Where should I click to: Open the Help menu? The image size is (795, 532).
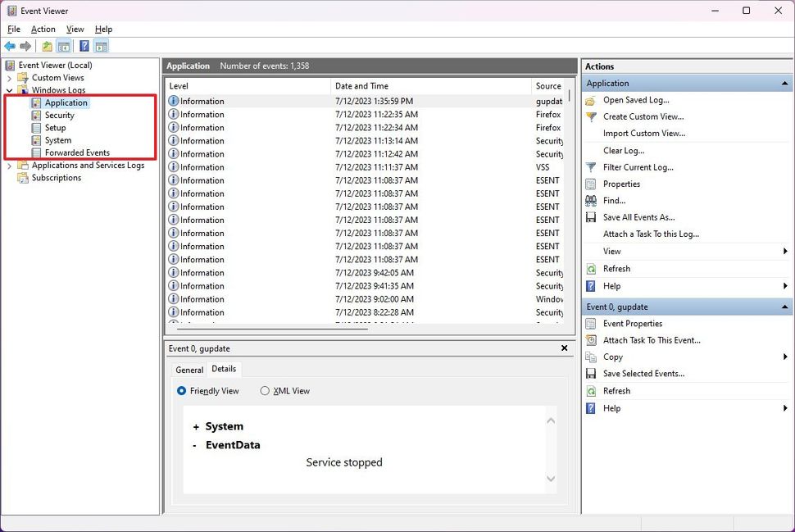click(103, 30)
